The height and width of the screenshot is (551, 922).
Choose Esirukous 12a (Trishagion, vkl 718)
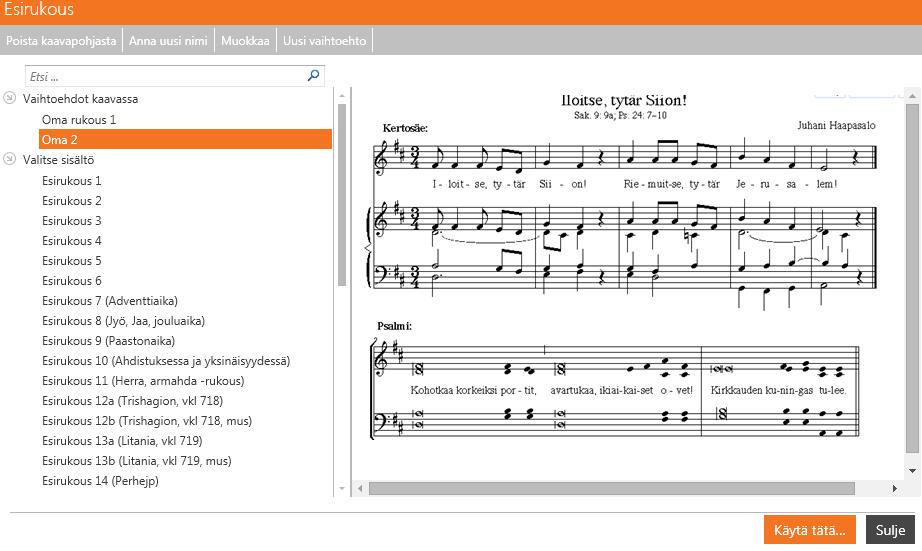(132, 400)
